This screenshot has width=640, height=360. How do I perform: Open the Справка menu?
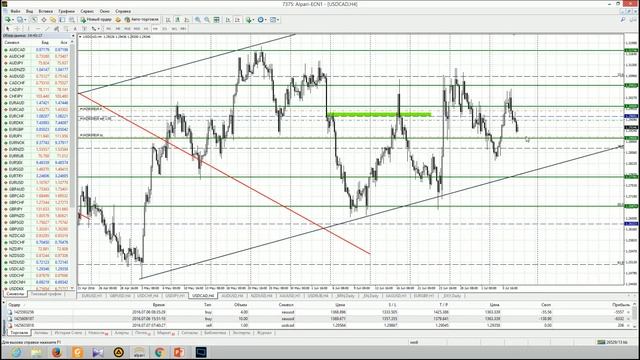click(x=122, y=11)
